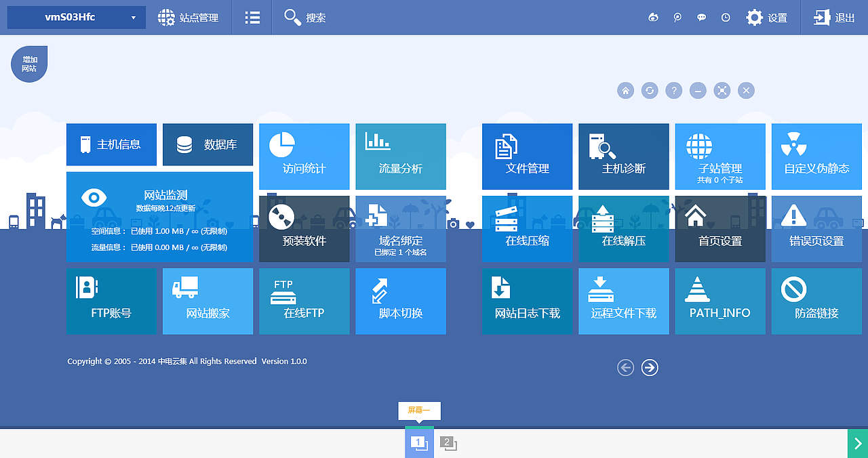
Task: Open 域名绑定 domain binding
Action: pyautogui.click(x=400, y=229)
